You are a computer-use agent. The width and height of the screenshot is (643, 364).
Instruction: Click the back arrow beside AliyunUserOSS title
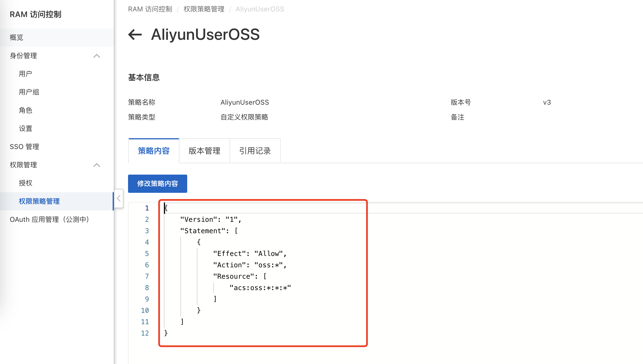point(135,34)
